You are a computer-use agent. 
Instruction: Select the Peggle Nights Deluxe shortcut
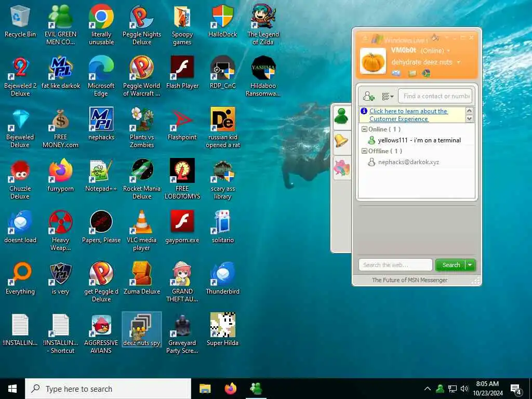[142, 25]
